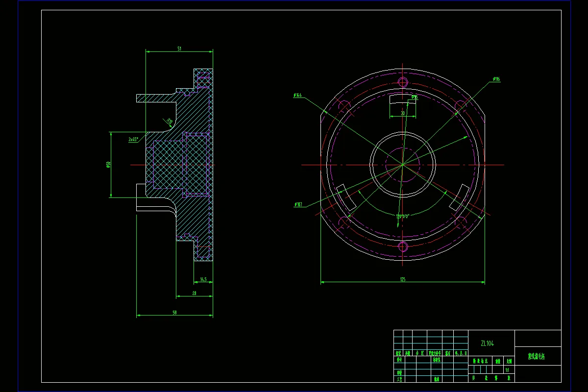
Task: Select the bottom bolt hole circle on the flange
Action: 403,247
